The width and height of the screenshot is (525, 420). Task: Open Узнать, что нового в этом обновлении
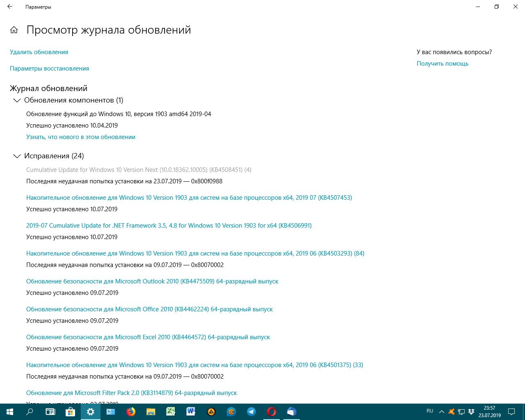click(81, 137)
